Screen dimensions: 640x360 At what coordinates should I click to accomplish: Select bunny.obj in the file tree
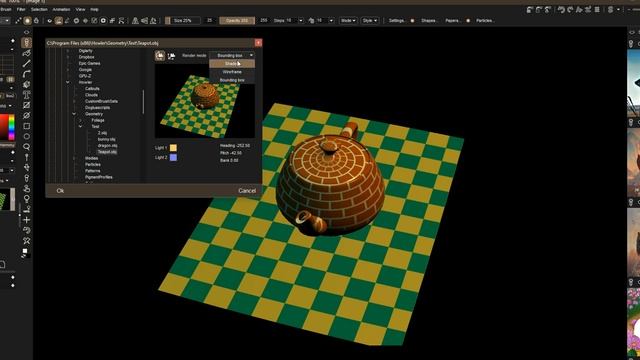[x=107, y=139]
